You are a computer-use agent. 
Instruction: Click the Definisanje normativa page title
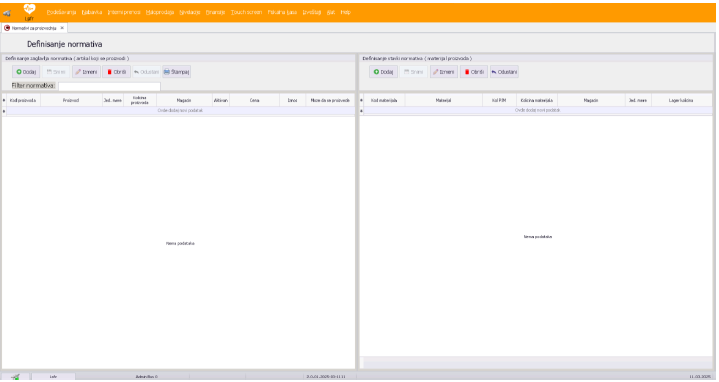pos(65,44)
